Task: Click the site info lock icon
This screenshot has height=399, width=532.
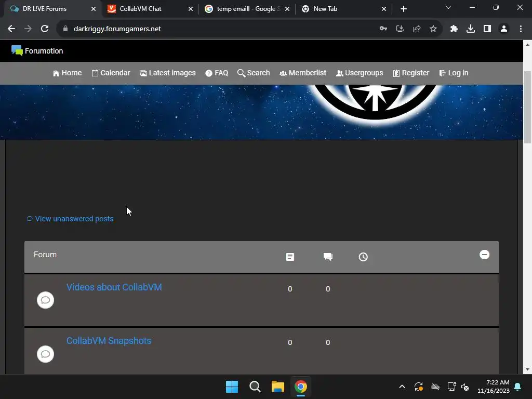Action: point(65,29)
